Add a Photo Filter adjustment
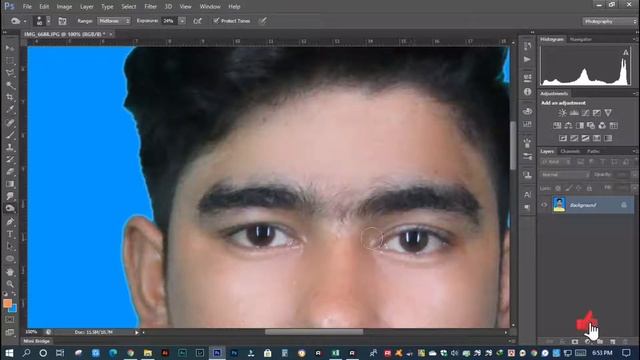This screenshot has width=640, height=360. tap(591, 125)
